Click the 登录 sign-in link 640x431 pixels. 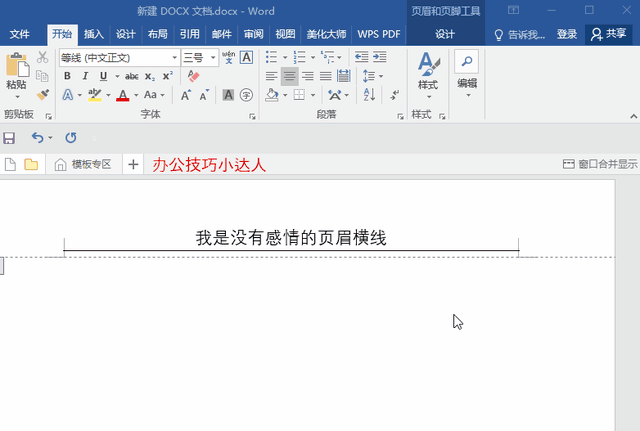coord(567,34)
